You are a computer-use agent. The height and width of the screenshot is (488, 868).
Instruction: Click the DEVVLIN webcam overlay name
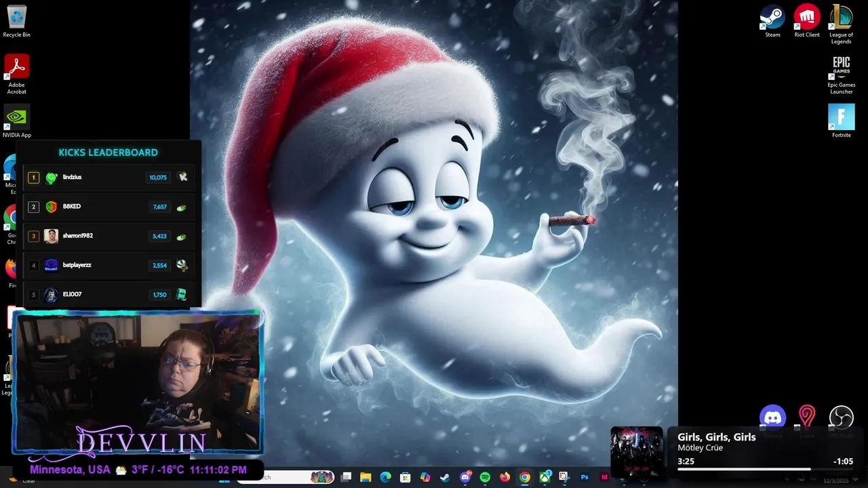141,442
